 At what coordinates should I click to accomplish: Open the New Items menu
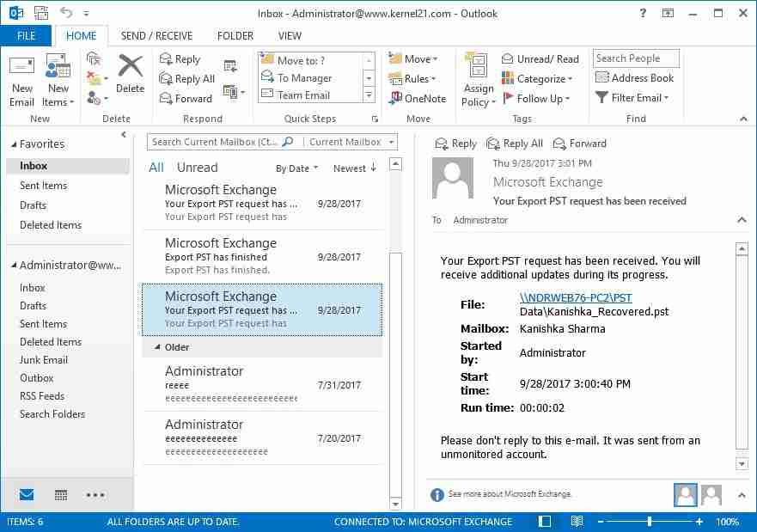click(x=58, y=81)
